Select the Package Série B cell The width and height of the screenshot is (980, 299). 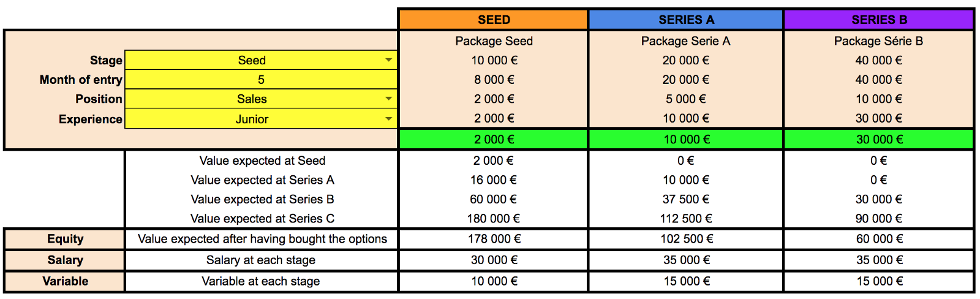tap(878, 41)
